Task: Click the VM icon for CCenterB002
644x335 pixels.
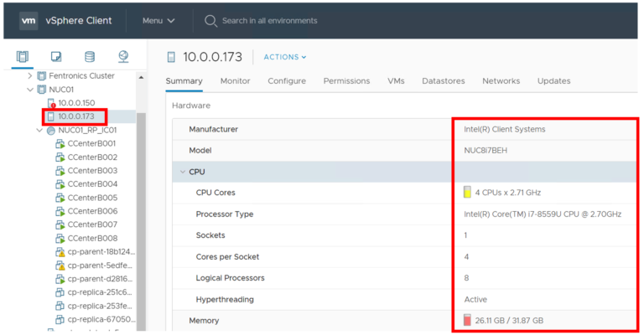Action: (60, 157)
